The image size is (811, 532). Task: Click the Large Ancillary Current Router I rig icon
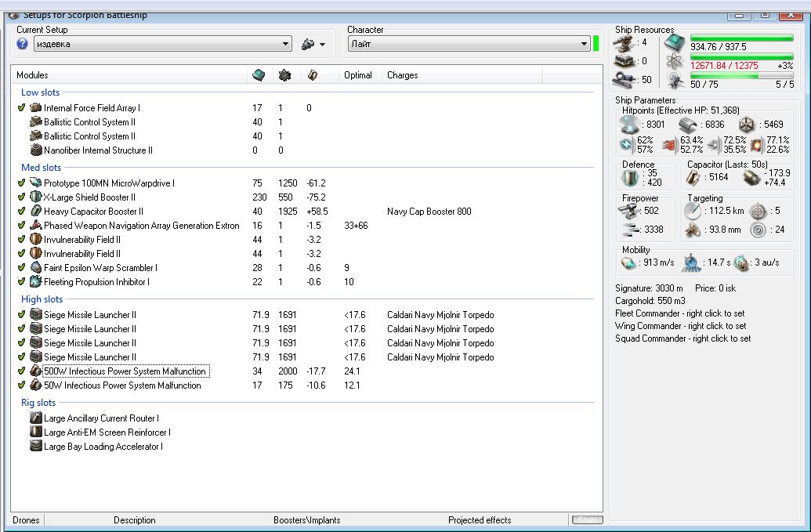pyautogui.click(x=35, y=418)
